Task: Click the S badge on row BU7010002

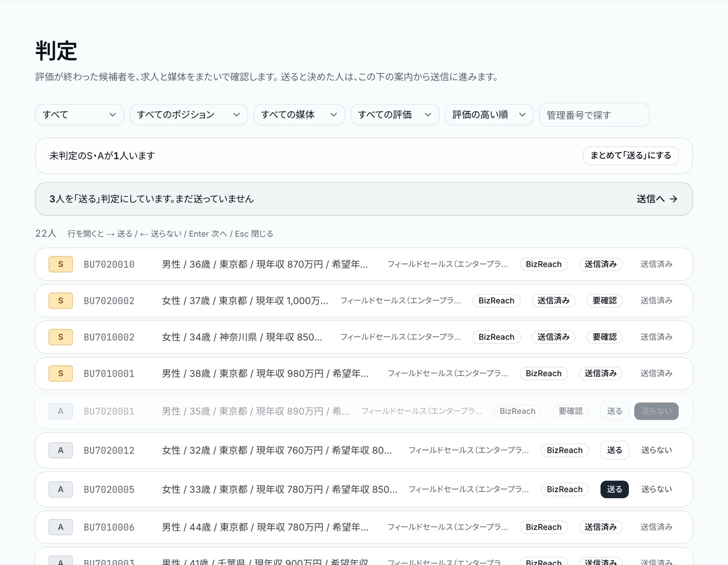Action: (x=61, y=337)
